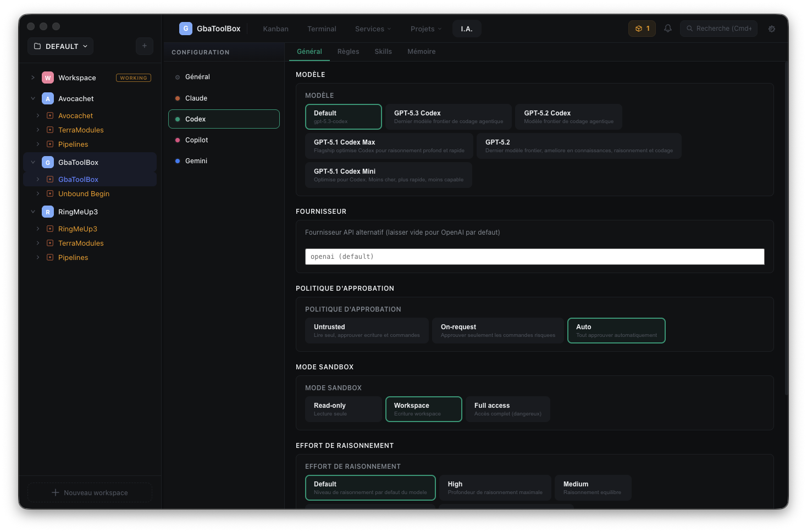Click the Fournisseur API input field
Screen dimensions: 807x532
coord(535,257)
